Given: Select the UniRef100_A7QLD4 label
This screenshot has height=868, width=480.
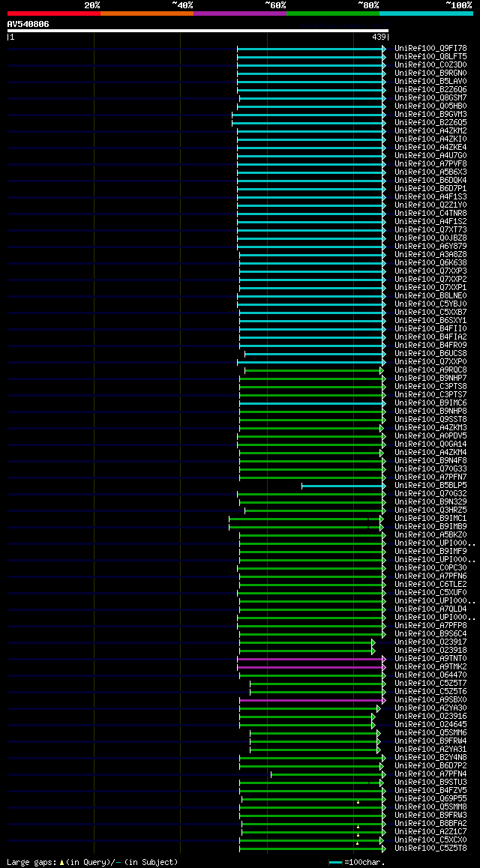Looking at the screenshot, I should click(430, 609).
